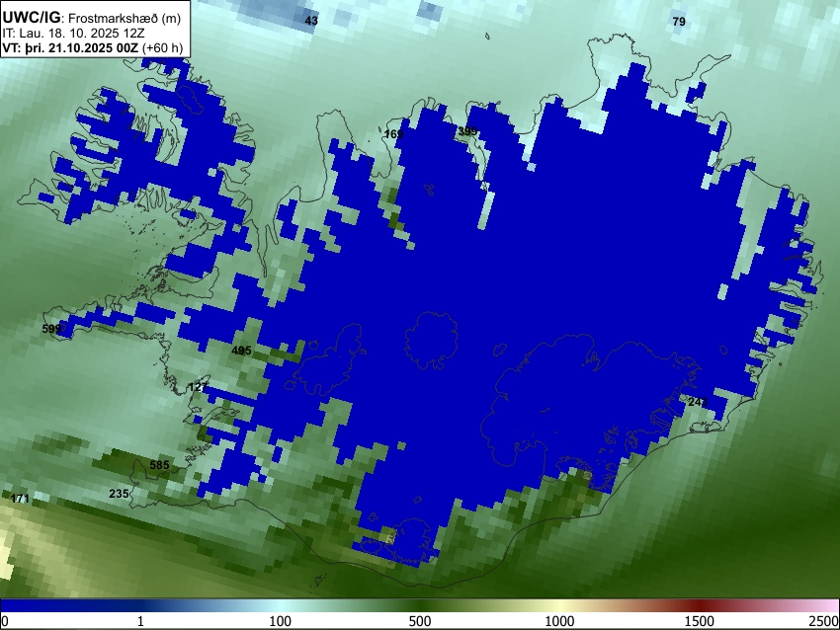Viewport: 840px width, 630px height.
Task: Click the station value 169 on the map
Action: point(393,134)
